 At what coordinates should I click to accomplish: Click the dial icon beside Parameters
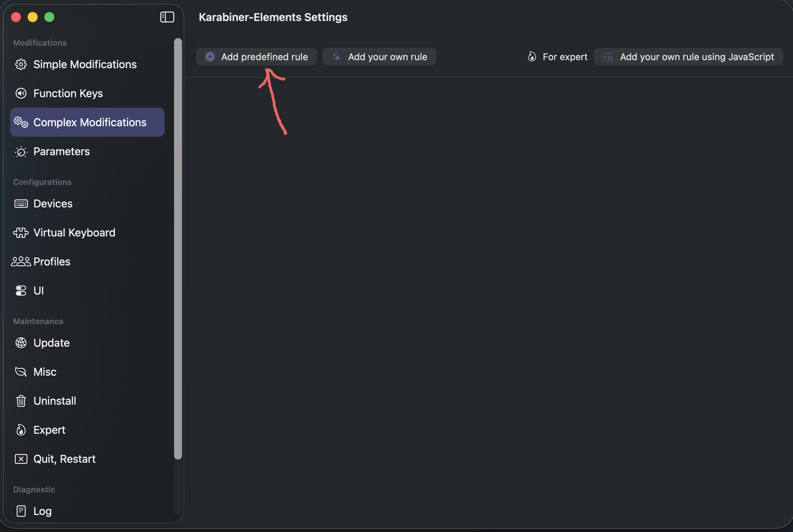[x=21, y=152]
